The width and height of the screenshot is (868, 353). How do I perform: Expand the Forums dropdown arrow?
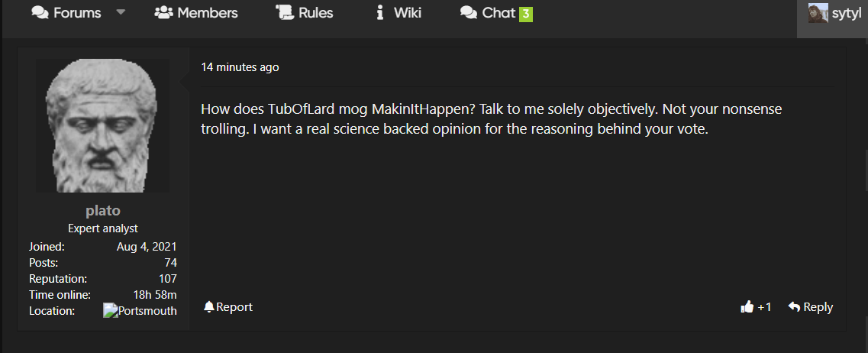tap(121, 12)
